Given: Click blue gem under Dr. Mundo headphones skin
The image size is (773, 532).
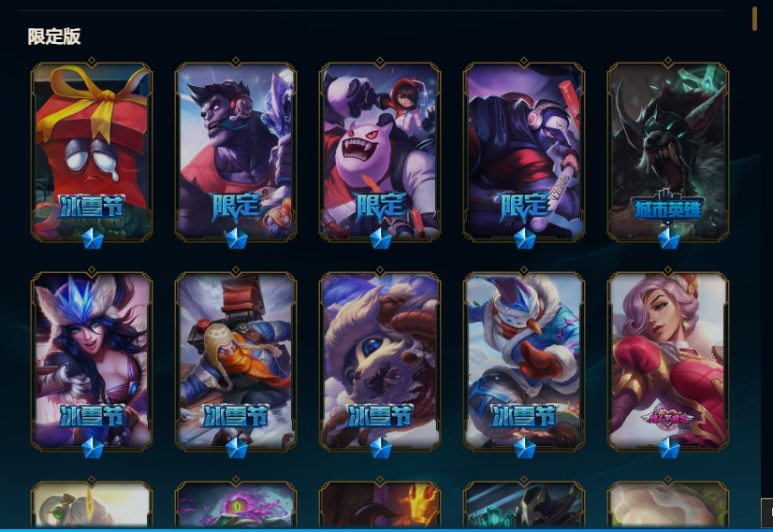Looking at the screenshot, I should click(236, 238).
